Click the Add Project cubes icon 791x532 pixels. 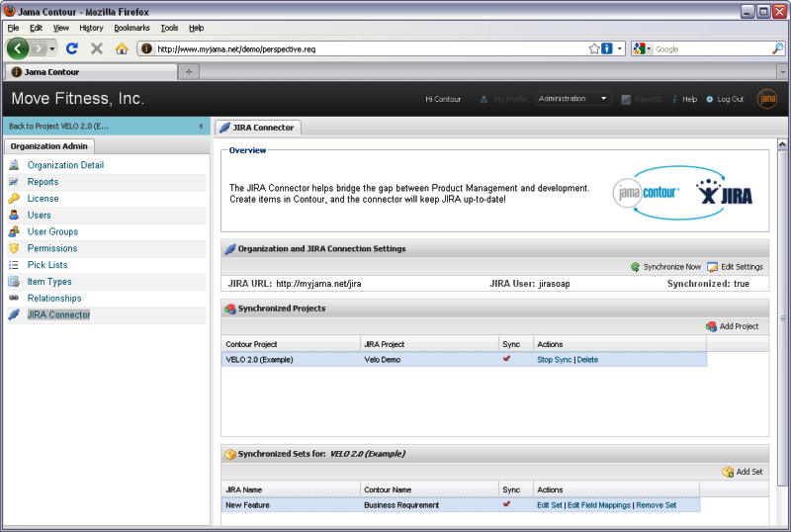(x=711, y=326)
